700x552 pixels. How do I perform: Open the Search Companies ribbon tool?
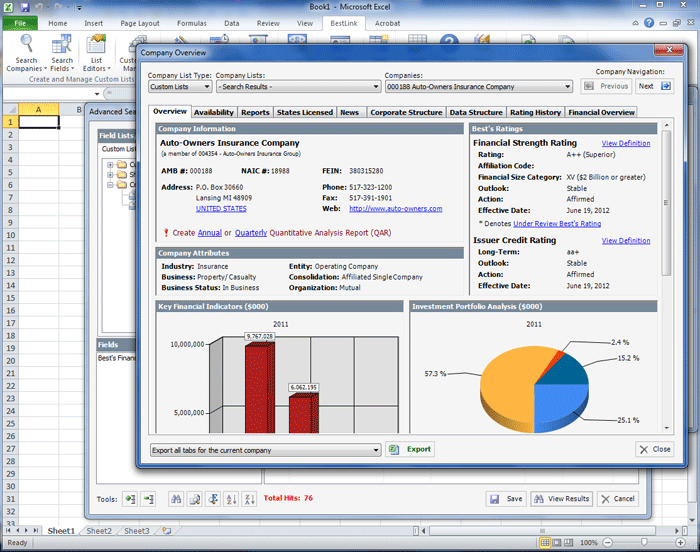coord(26,53)
